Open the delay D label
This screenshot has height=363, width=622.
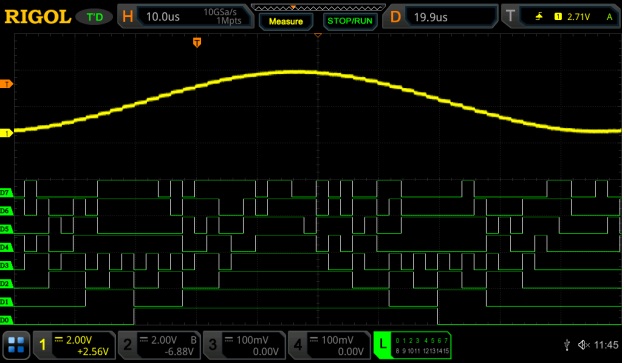click(395, 17)
